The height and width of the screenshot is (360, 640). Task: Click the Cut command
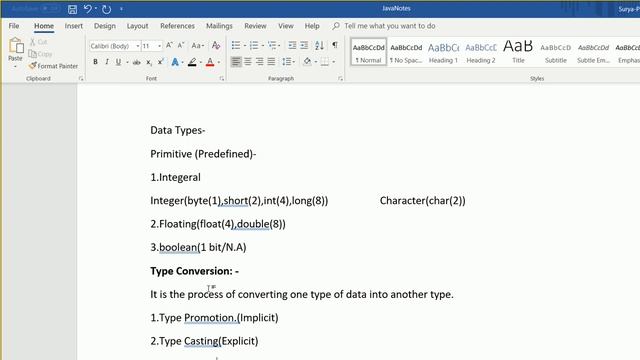[38, 42]
